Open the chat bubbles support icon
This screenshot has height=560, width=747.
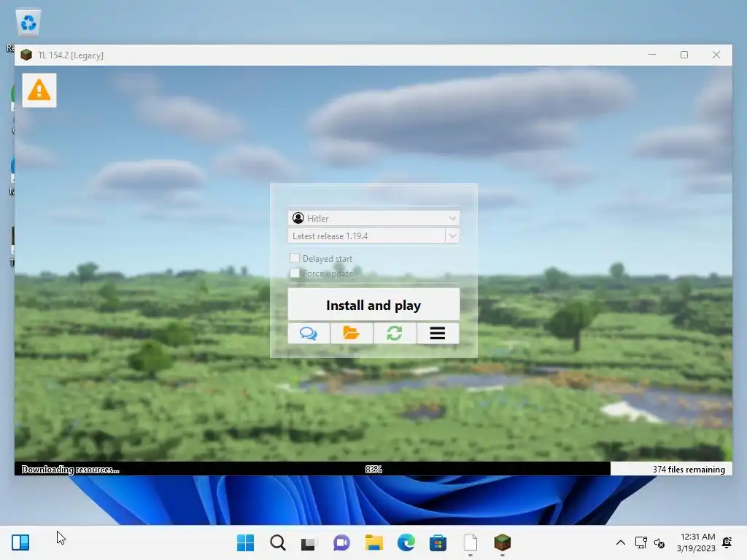(309, 332)
